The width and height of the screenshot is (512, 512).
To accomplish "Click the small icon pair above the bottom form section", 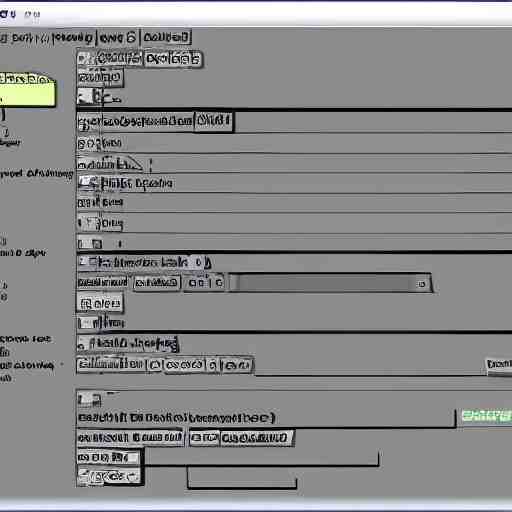I will click(89, 399).
